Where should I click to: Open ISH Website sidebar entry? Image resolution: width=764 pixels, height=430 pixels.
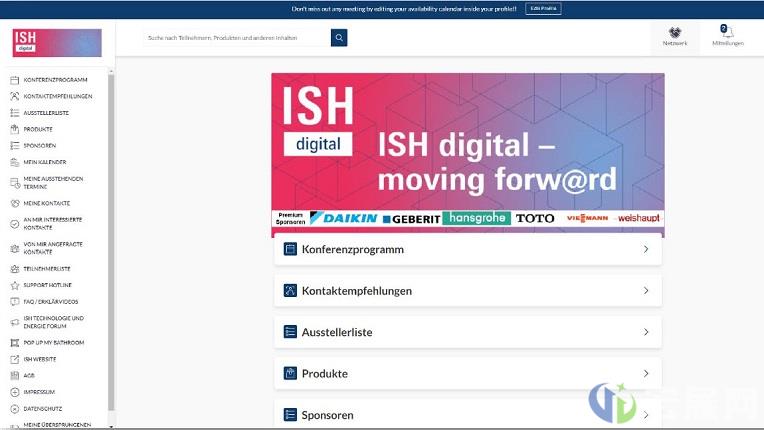[40, 359]
